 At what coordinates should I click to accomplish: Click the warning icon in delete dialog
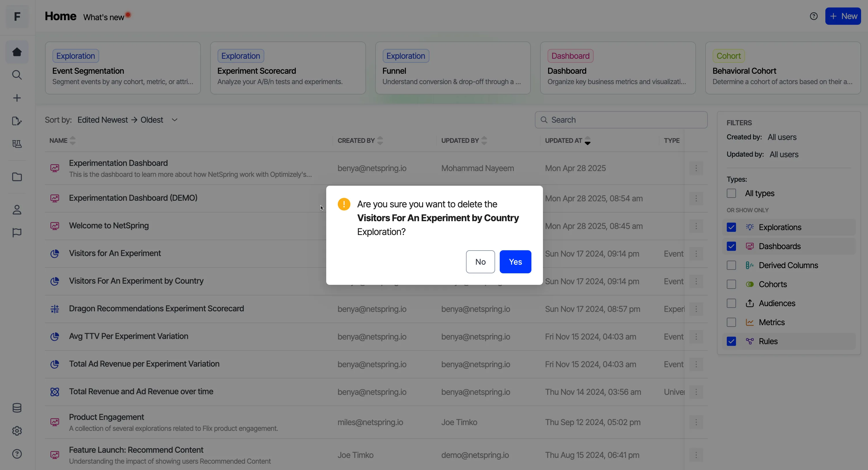(344, 204)
